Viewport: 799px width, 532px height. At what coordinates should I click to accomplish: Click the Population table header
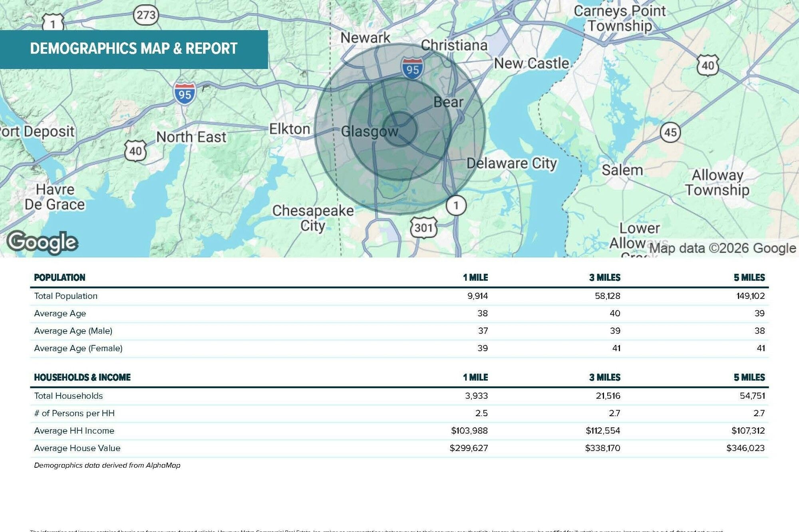coord(60,278)
